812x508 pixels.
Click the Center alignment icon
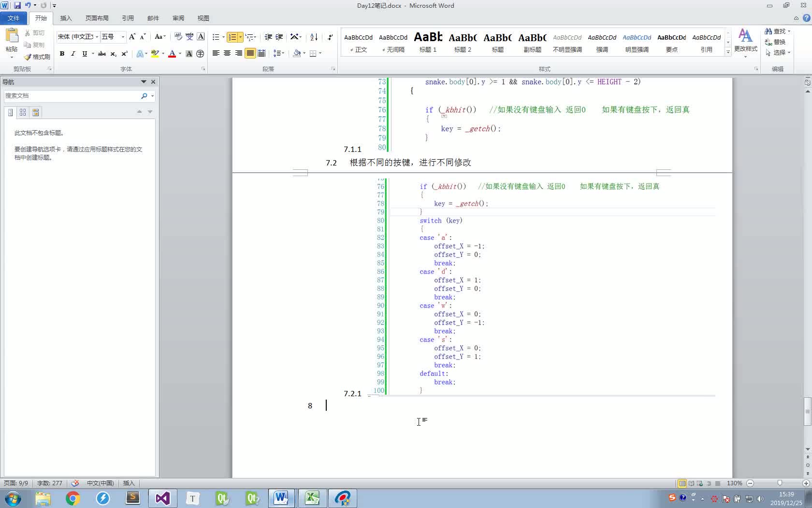[x=227, y=53]
